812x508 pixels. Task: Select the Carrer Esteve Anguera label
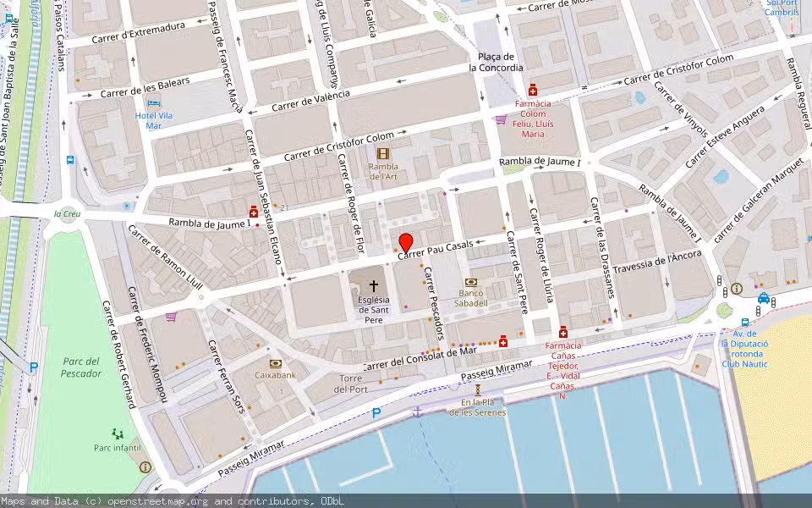(x=725, y=137)
